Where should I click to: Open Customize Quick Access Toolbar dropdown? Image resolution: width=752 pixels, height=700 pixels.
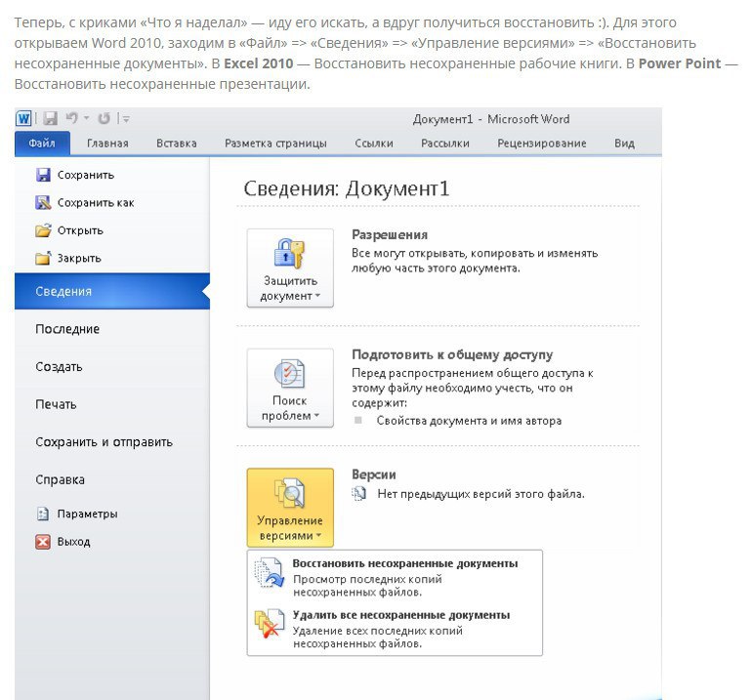pos(124,118)
